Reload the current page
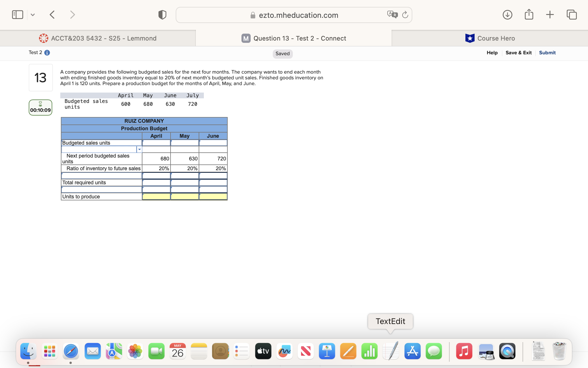588x368 pixels. point(405,15)
